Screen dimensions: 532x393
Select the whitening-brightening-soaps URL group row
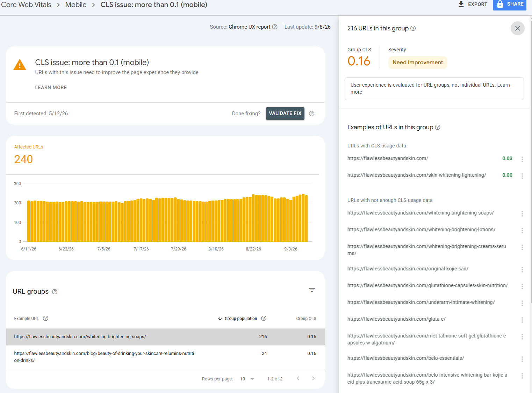(x=165, y=337)
